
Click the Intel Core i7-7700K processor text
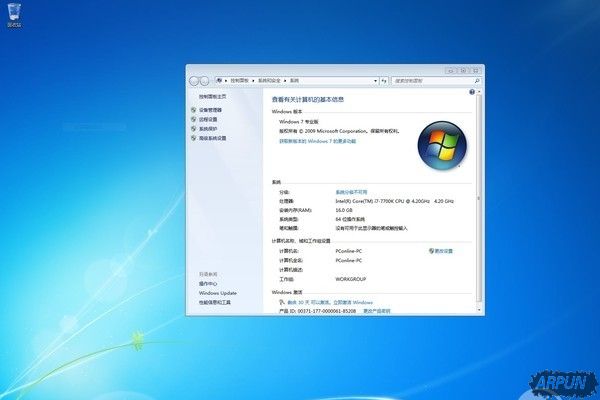coord(395,201)
